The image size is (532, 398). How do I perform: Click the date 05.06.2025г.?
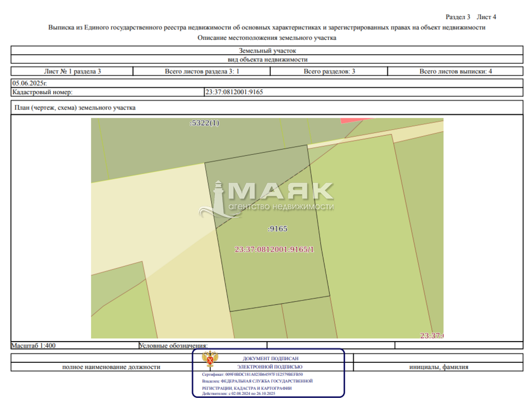30,84
